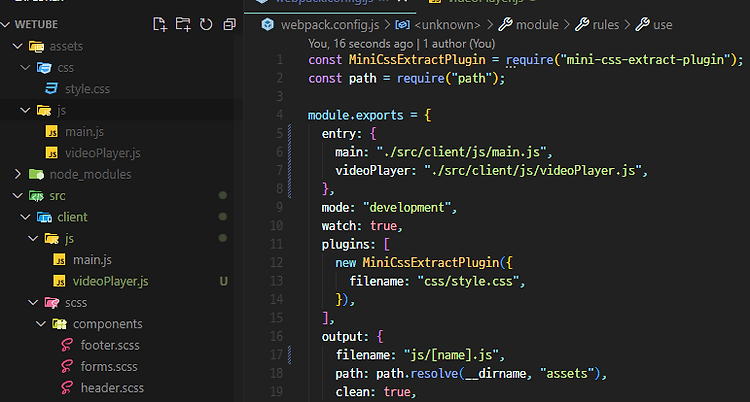750x402 pixels.
Task: Click MiniCssExtractPlugin on line 12
Action: click(430, 263)
